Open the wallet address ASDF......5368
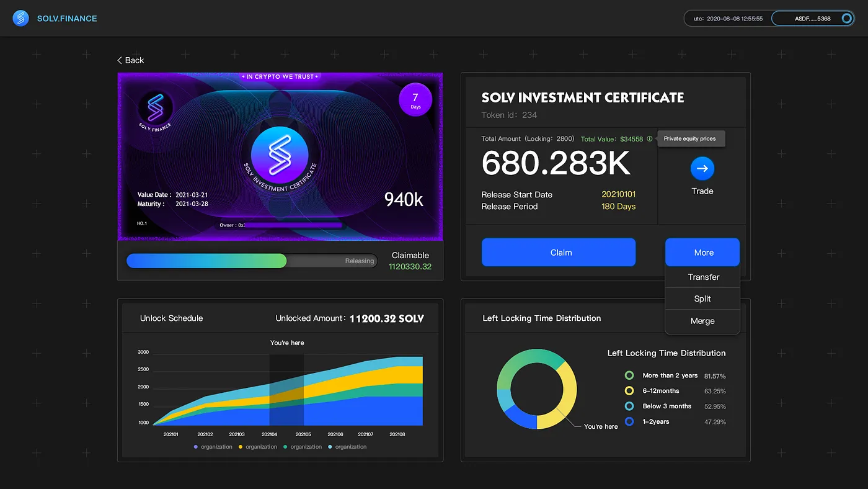 [813, 19]
